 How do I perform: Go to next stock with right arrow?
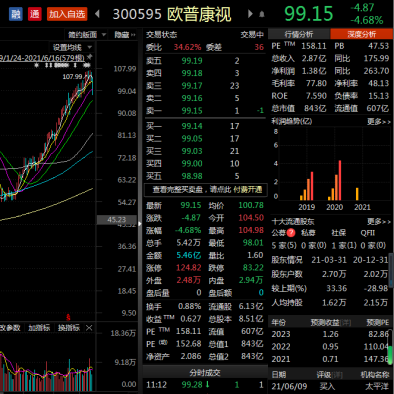point(250,14)
